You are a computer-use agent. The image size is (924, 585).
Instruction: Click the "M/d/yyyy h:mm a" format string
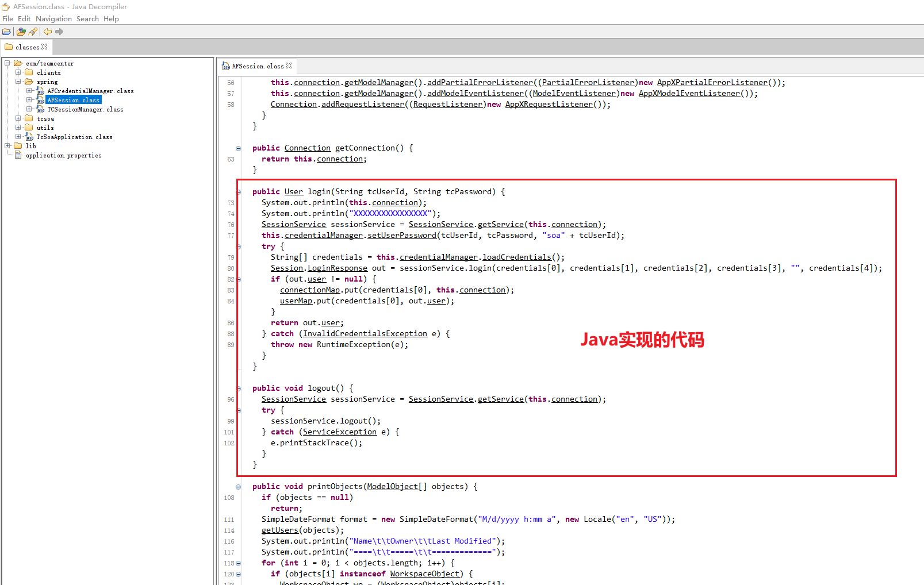click(517, 519)
